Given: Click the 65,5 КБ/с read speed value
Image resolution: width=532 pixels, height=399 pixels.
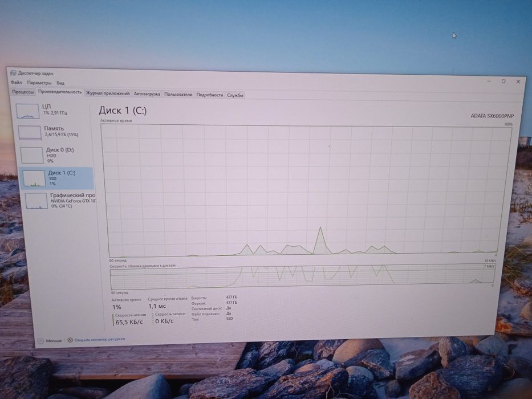Looking at the screenshot, I should tap(129, 322).
